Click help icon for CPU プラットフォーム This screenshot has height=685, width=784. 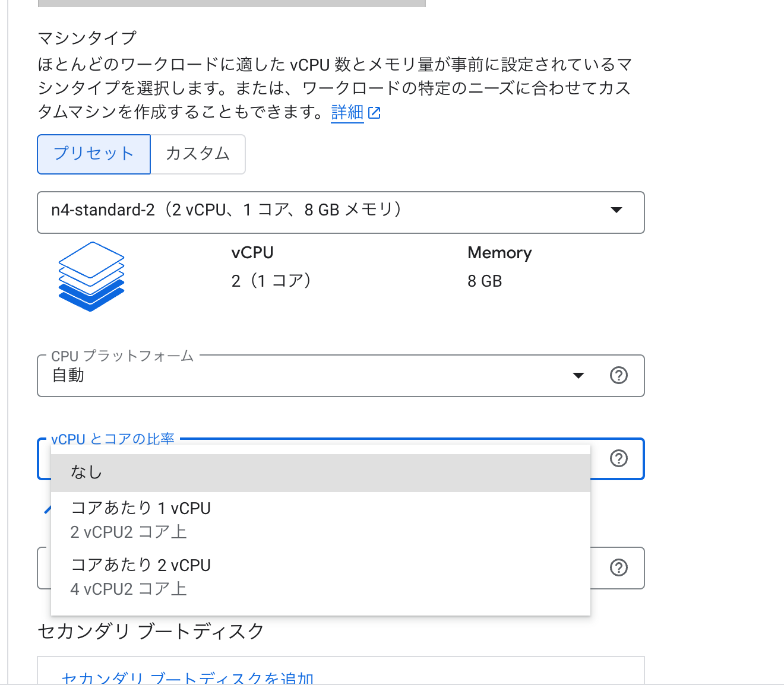[x=618, y=375]
